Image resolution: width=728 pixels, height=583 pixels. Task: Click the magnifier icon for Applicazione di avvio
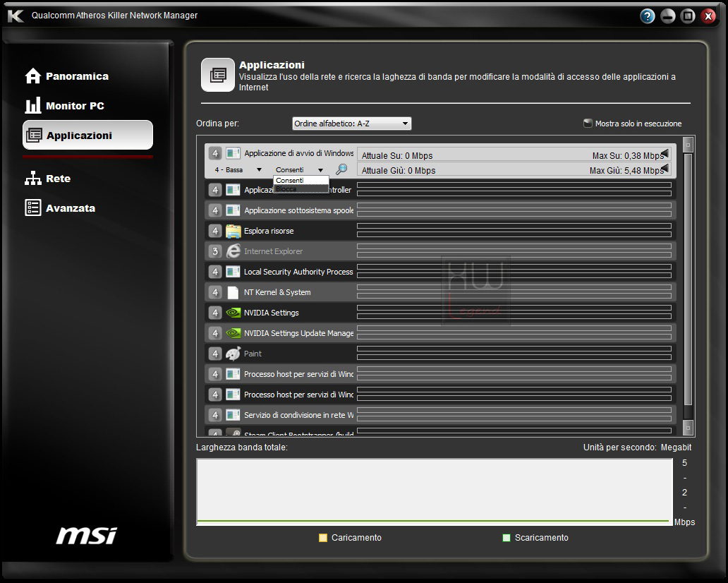[341, 169]
